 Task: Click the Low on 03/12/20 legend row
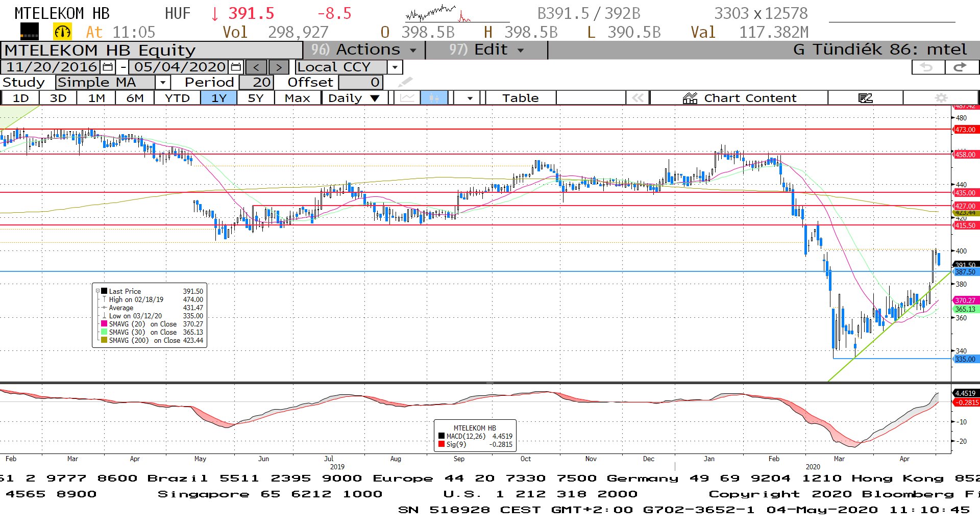point(153,316)
